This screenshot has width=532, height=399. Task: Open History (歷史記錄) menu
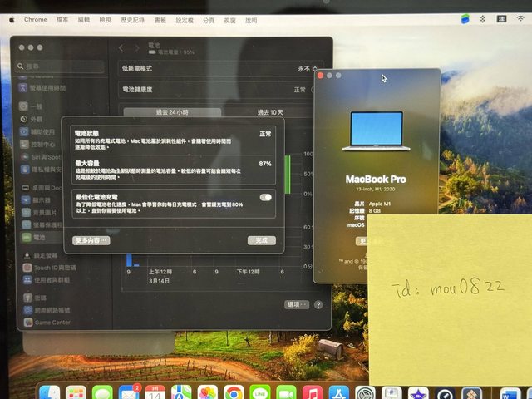pos(132,20)
